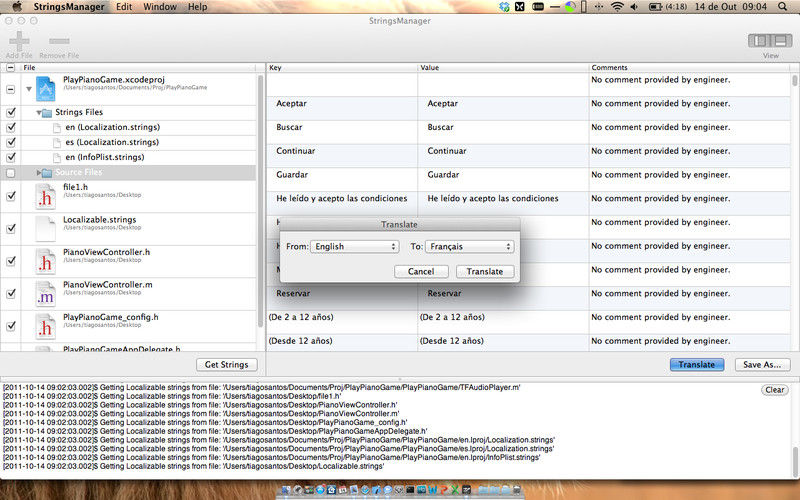Uncheck the PianoViewController.h checkbox

point(11,261)
